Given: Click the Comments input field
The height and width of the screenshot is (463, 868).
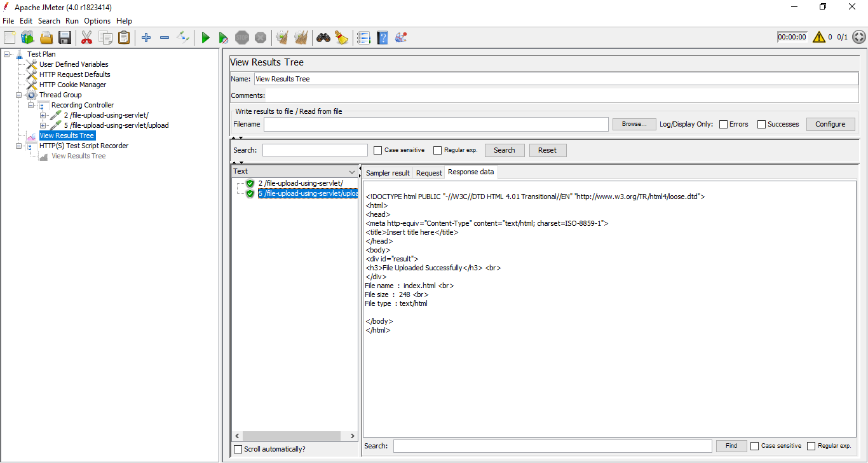Looking at the screenshot, I should click(x=562, y=95).
